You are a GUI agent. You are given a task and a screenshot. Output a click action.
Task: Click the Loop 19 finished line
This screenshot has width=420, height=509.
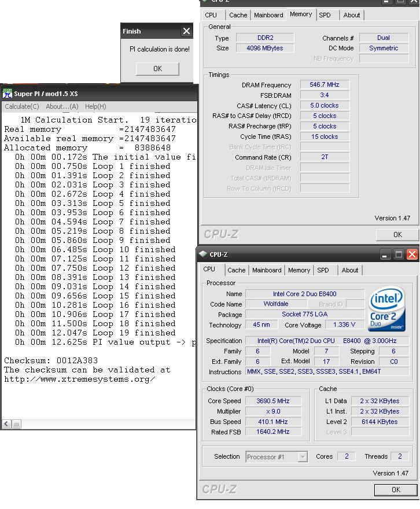(95, 333)
